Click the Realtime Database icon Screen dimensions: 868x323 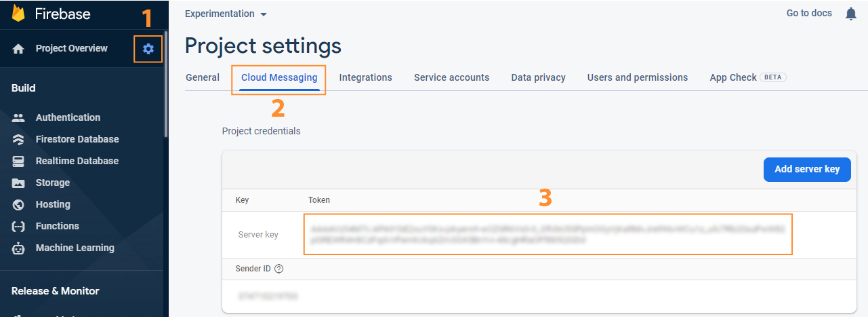pyautogui.click(x=19, y=161)
